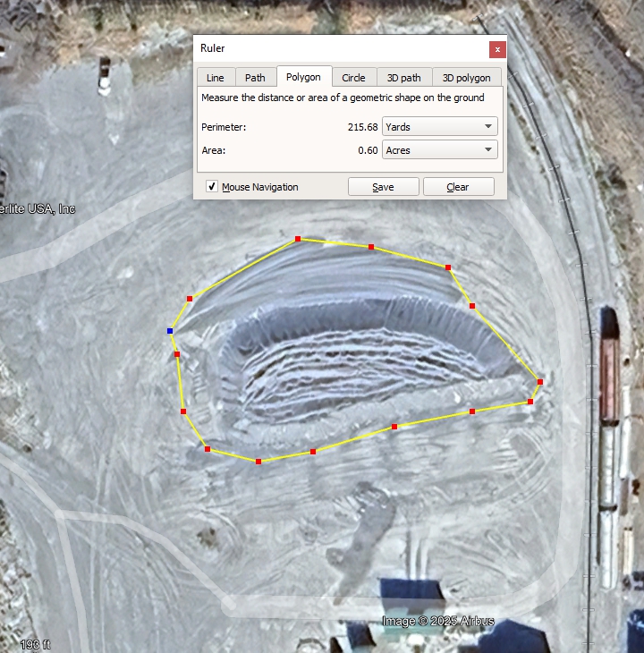Click the area value 0.60
This screenshot has width=644, height=653.
368,150
